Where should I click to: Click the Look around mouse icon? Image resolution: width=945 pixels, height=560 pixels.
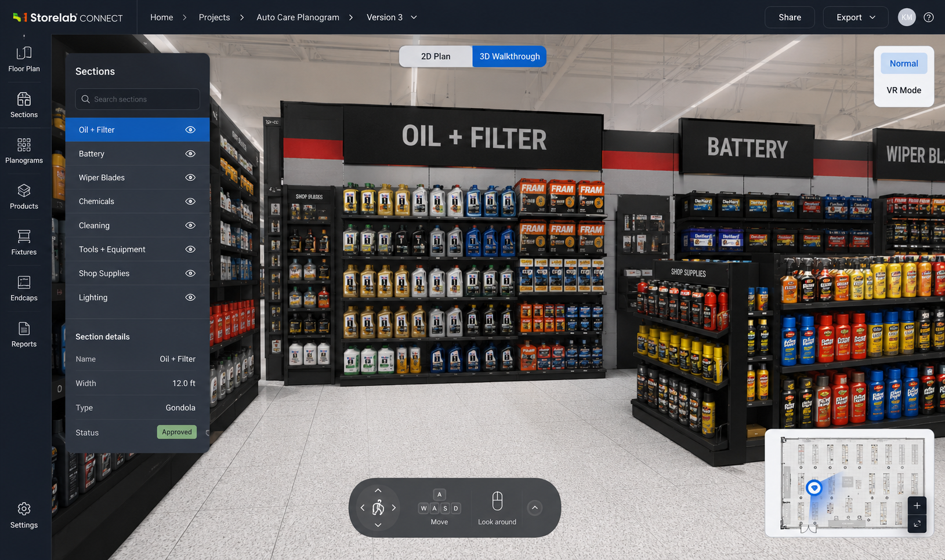(x=497, y=501)
